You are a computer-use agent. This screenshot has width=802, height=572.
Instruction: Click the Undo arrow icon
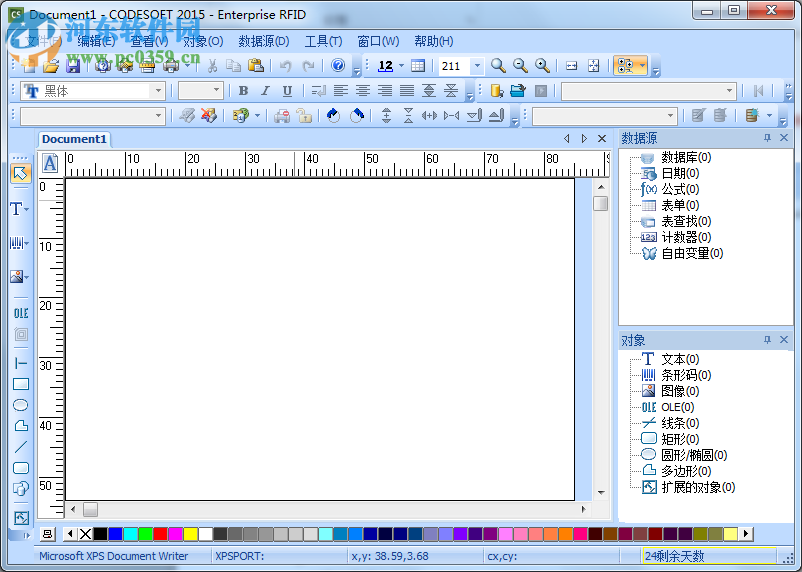tap(285, 65)
